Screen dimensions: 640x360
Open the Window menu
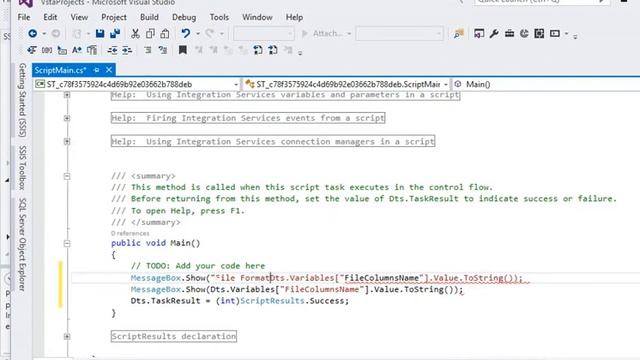(257, 17)
